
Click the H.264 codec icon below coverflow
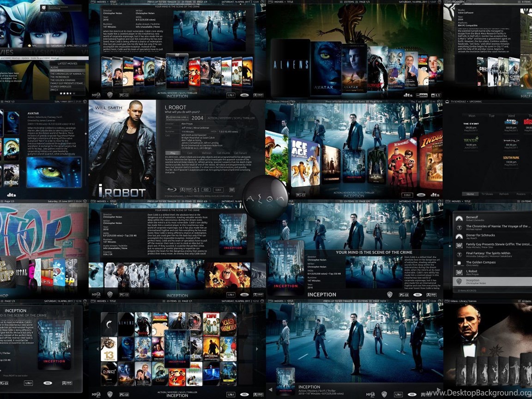click(x=421, y=95)
